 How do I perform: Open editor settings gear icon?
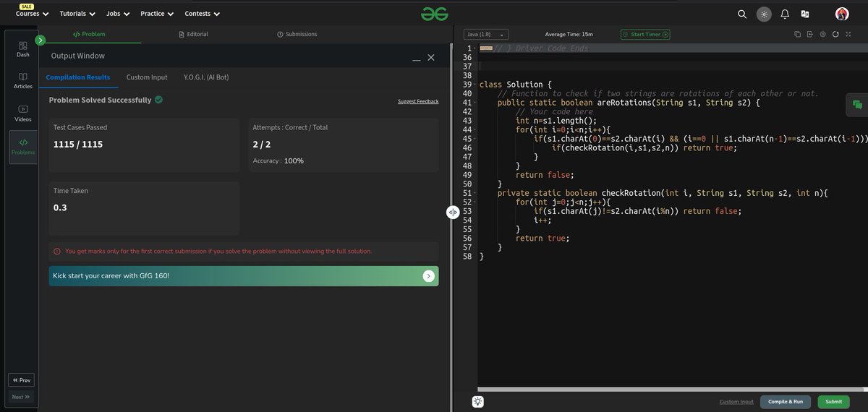click(823, 34)
